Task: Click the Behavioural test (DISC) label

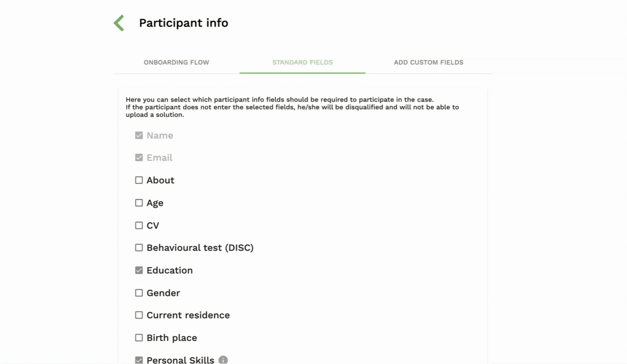Action: point(200,248)
